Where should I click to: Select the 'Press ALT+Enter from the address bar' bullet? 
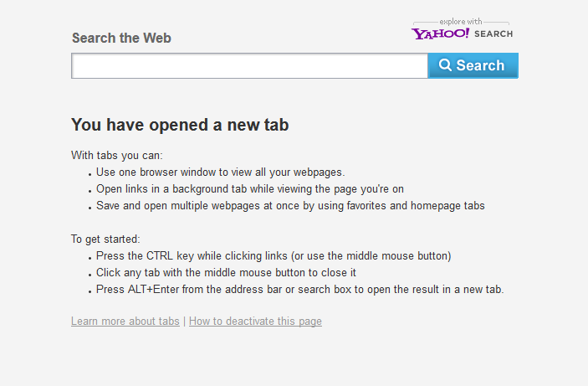click(x=300, y=290)
